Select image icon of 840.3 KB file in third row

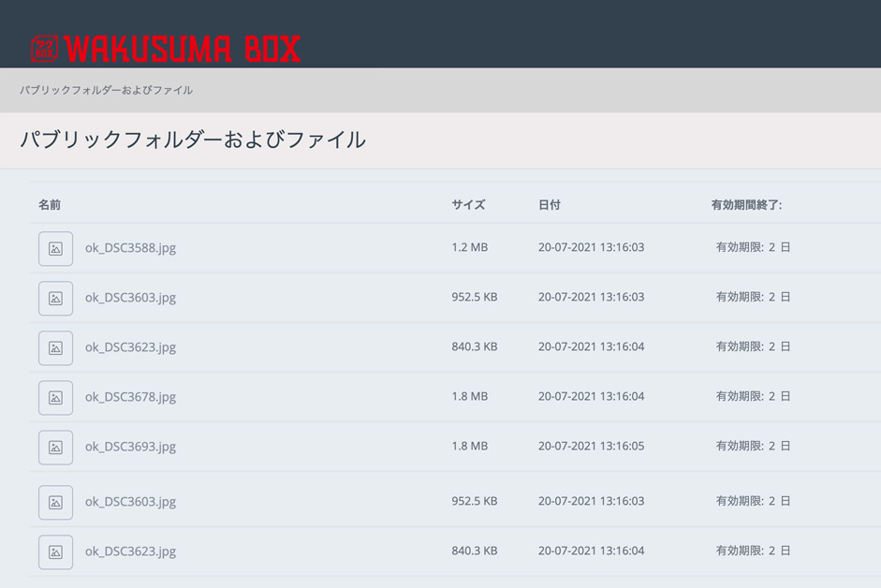pos(55,348)
